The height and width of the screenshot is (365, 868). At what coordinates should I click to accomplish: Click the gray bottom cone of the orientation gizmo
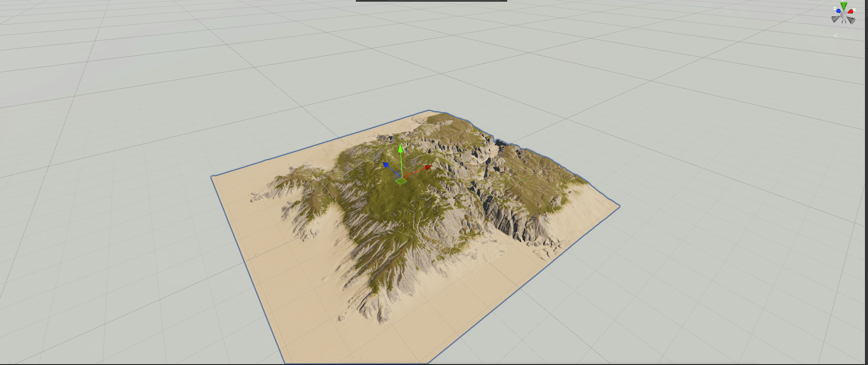tap(844, 21)
